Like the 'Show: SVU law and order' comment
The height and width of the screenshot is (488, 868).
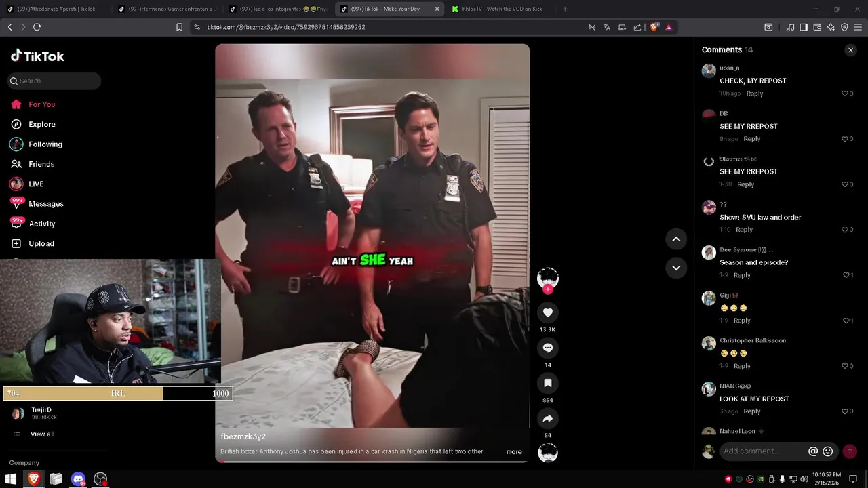[x=845, y=230]
